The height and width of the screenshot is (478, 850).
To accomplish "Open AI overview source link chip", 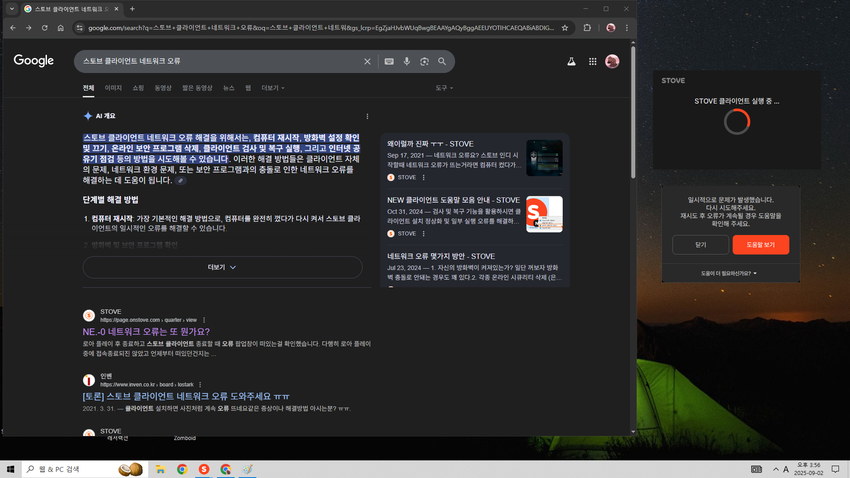I will 181,180.
